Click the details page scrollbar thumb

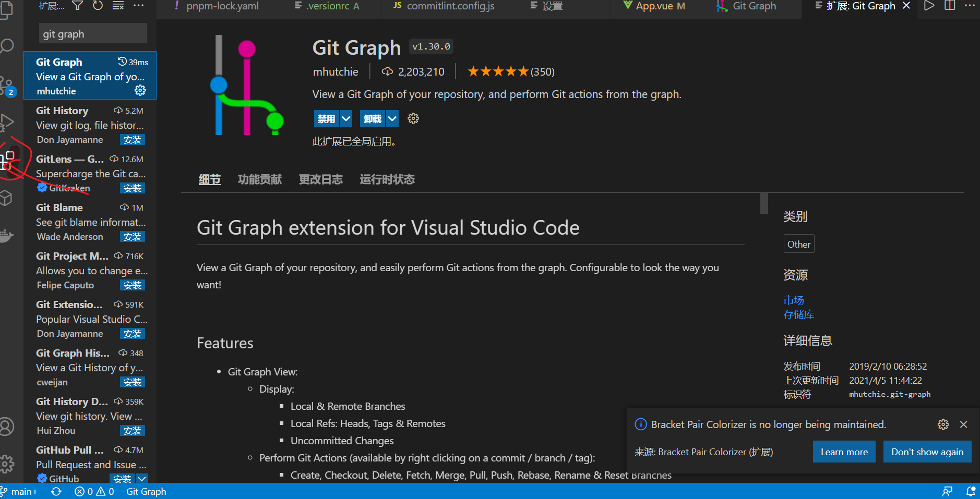click(764, 203)
